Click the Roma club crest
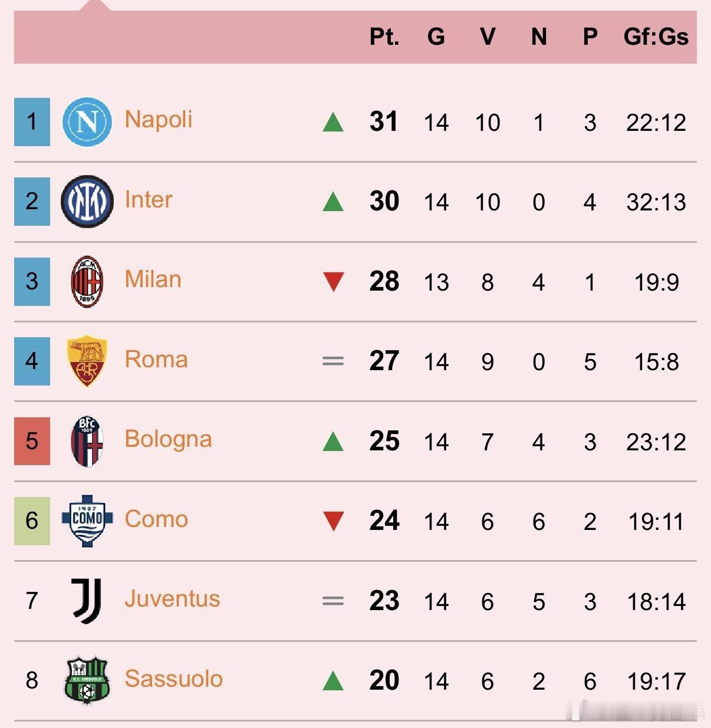The image size is (711, 728). (87, 361)
